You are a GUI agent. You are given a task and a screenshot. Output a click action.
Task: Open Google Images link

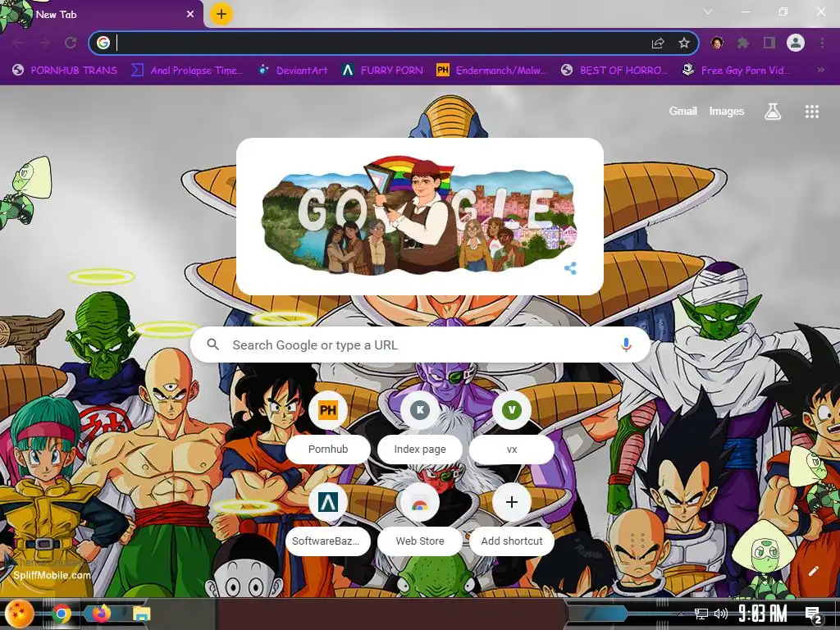pos(727,112)
